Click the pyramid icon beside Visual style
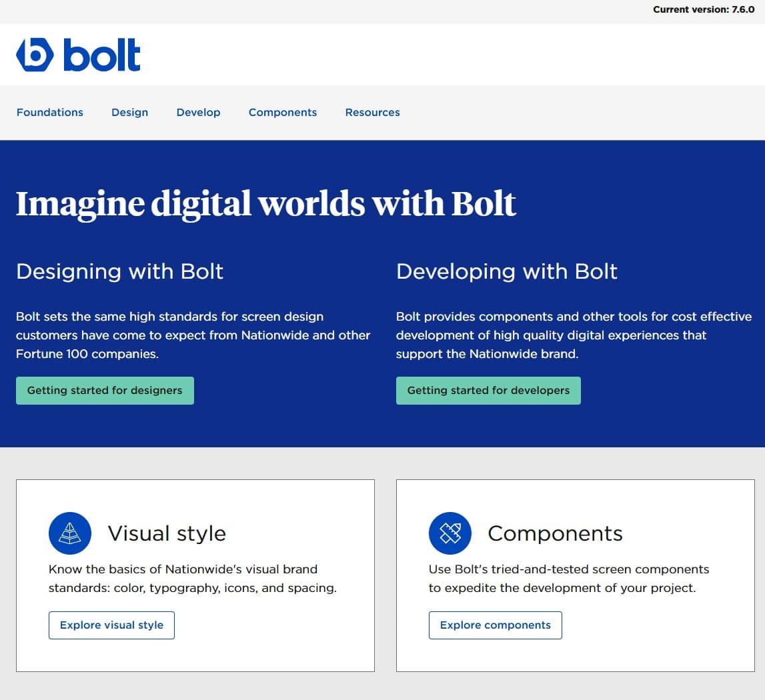765x700 pixels. tap(70, 533)
